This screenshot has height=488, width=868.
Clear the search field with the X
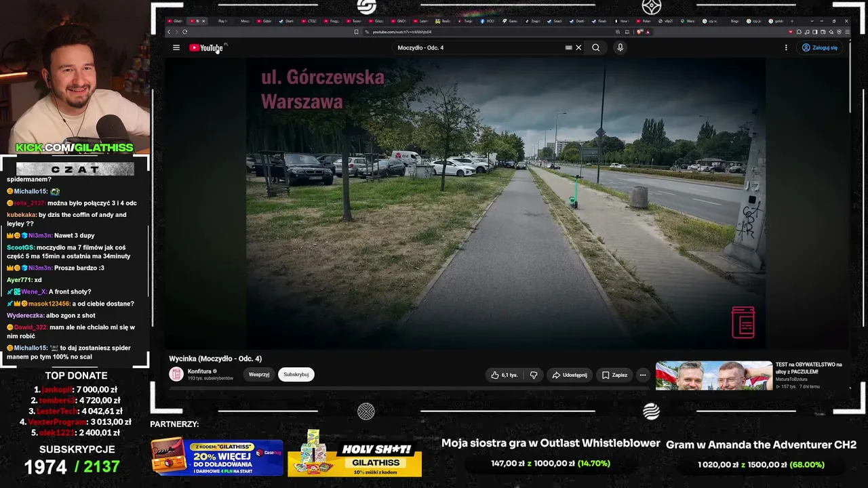578,47
